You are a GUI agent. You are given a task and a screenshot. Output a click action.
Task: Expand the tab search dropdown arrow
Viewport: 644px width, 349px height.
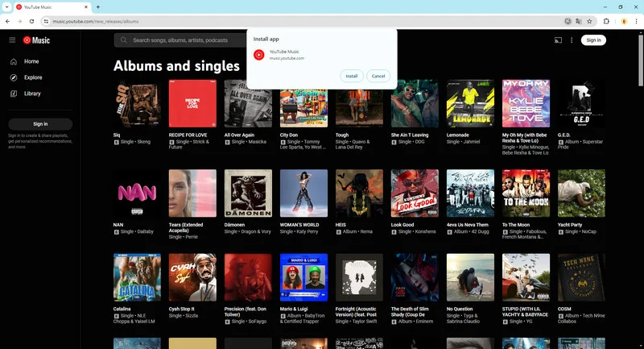(6, 6)
